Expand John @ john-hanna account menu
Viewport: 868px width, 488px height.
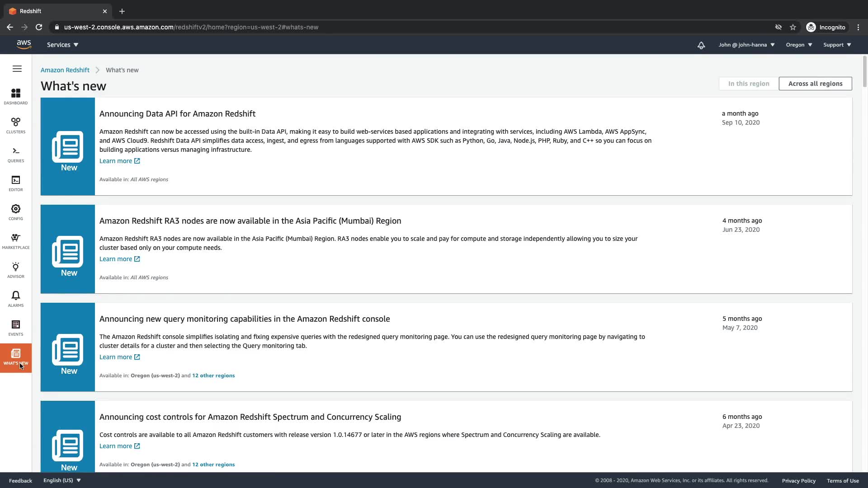click(746, 45)
